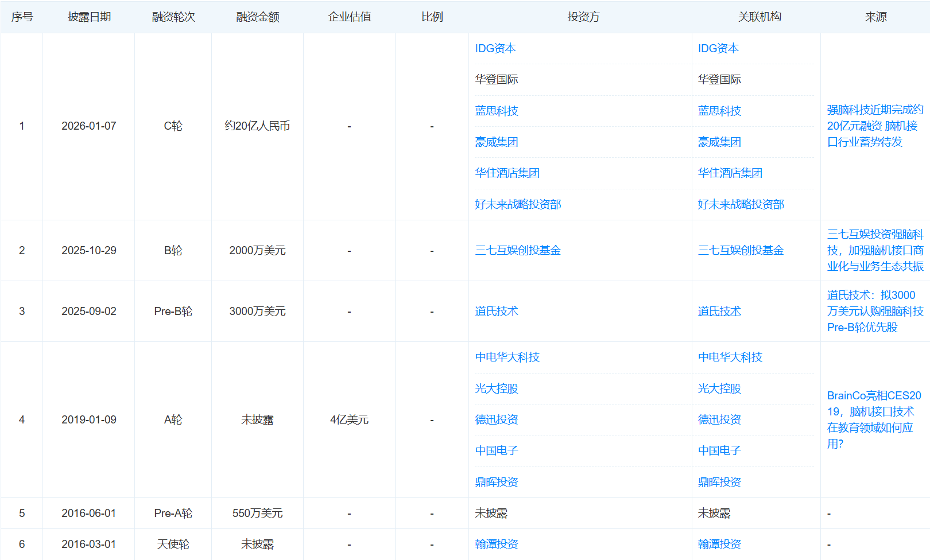Click the 披露日期 column header
The image size is (930, 560).
pyautogui.click(x=89, y=17)
